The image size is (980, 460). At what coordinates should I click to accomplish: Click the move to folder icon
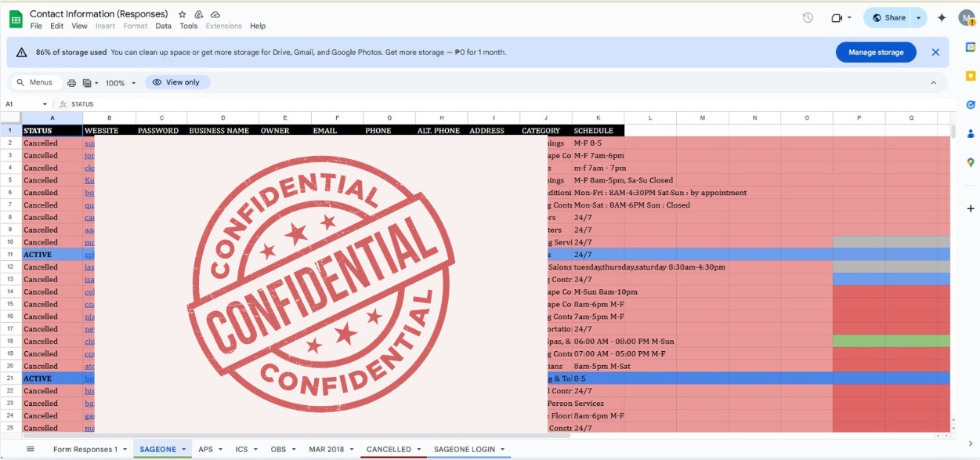click(199, 14)
